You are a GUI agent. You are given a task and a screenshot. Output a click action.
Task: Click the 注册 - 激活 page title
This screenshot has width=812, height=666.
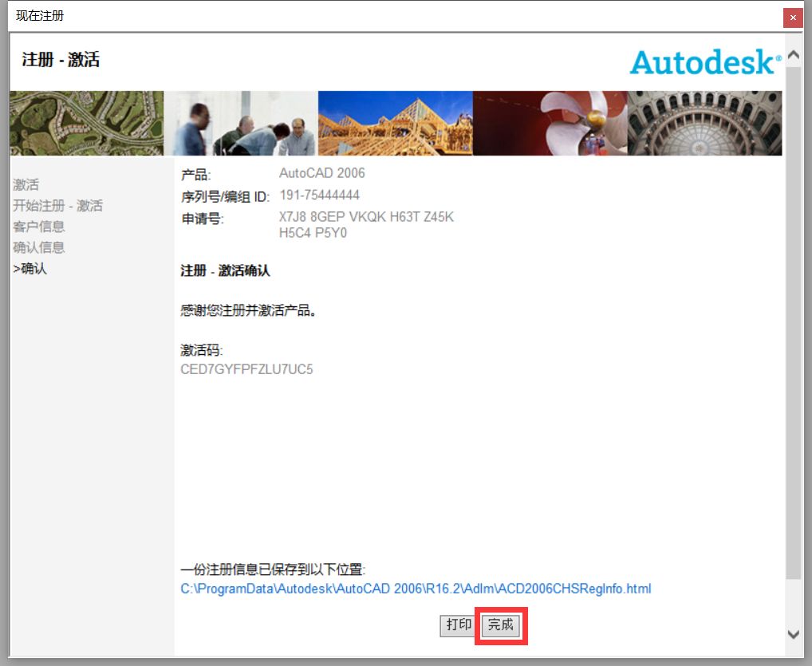coord(61,60)
